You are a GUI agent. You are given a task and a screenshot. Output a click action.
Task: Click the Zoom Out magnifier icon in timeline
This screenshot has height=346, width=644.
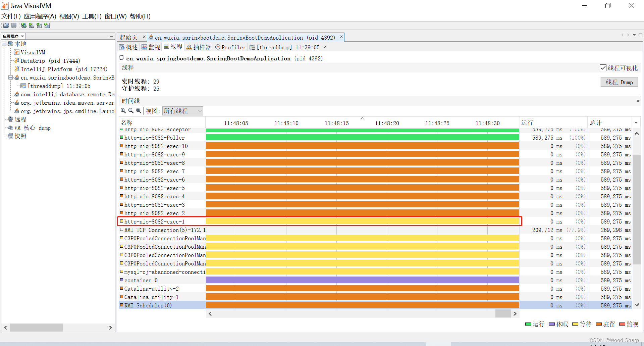click(x=131, y=111)
